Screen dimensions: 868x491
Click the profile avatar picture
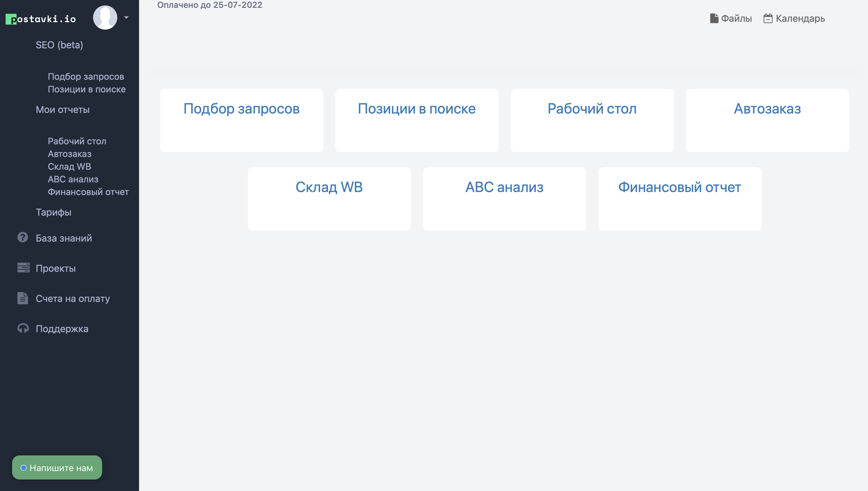click(105, 18)
